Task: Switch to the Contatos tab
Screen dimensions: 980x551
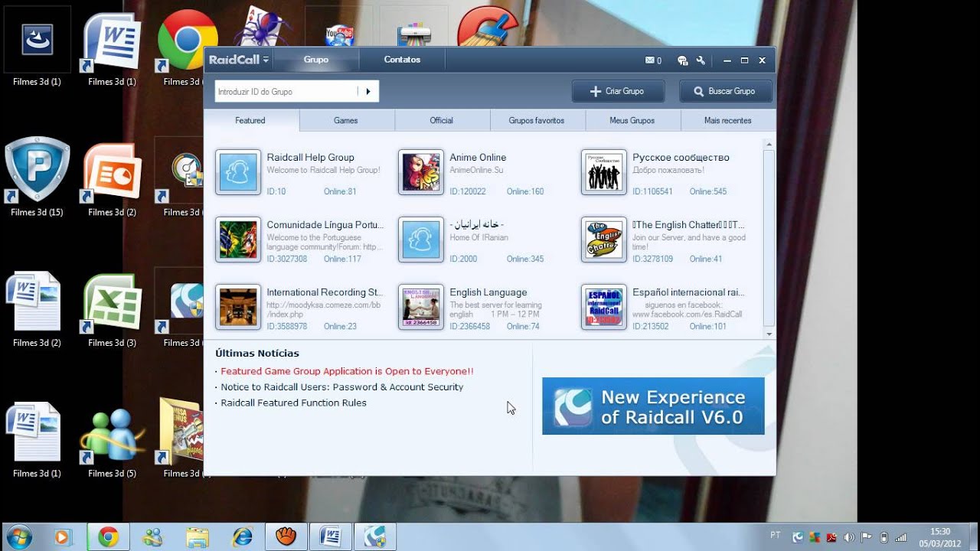Action: (x=403, y=60)
